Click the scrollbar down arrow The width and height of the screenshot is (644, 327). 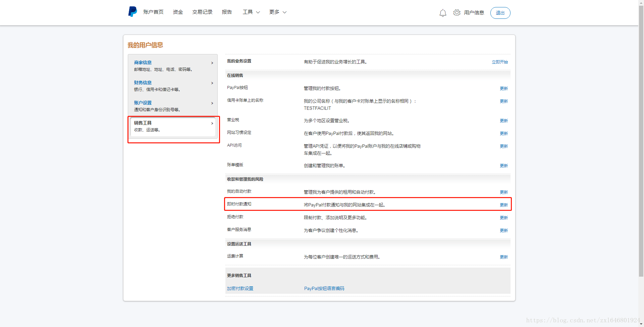tap(641, 324)
